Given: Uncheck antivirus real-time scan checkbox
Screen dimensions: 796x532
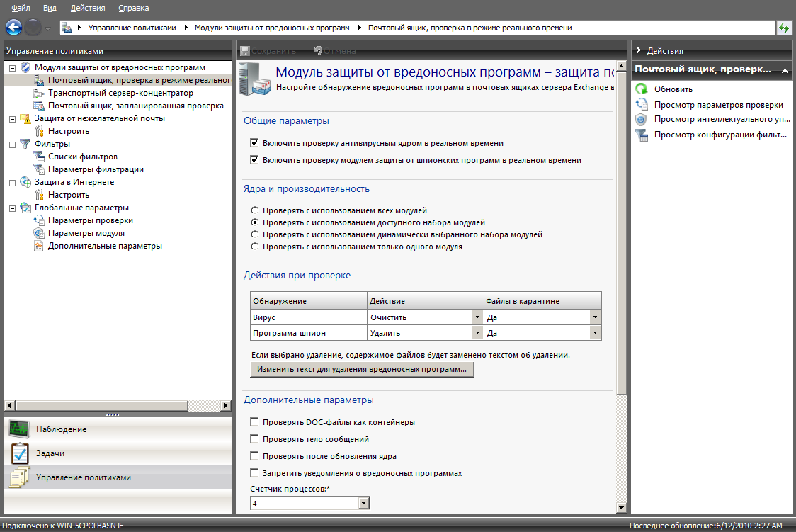Looking at the screenshot, I should (x=255, y=143).
